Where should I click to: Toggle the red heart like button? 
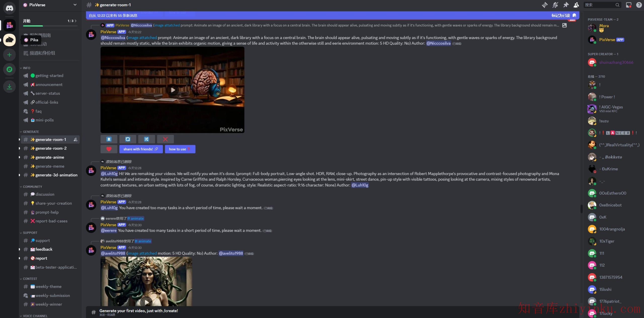pos(109,149)
